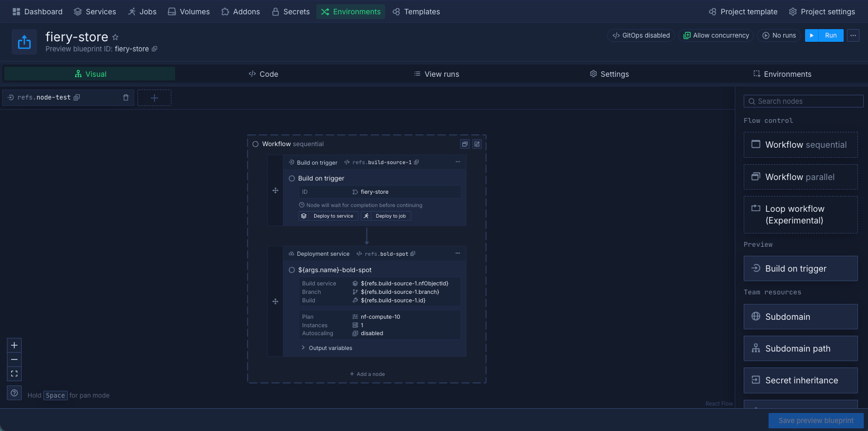Switch to the Code tab
The image size is (868, 431).
click(263, 74)
